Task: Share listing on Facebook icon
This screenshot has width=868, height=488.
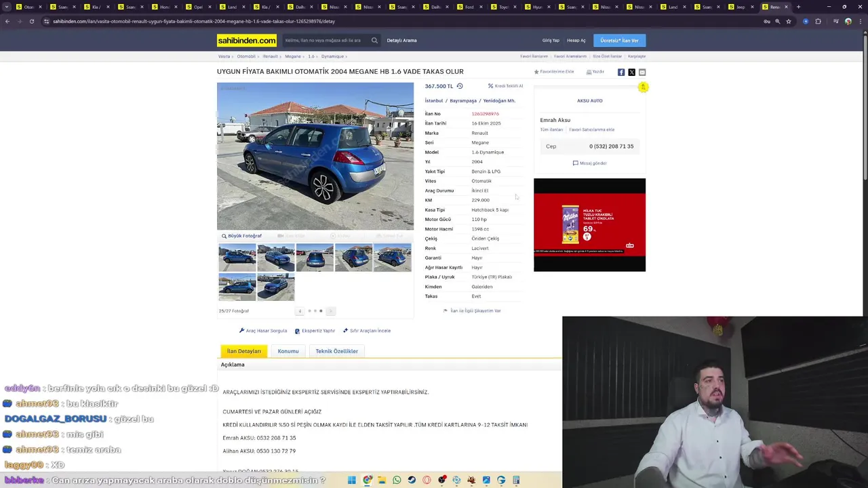Action: [621, 72]
